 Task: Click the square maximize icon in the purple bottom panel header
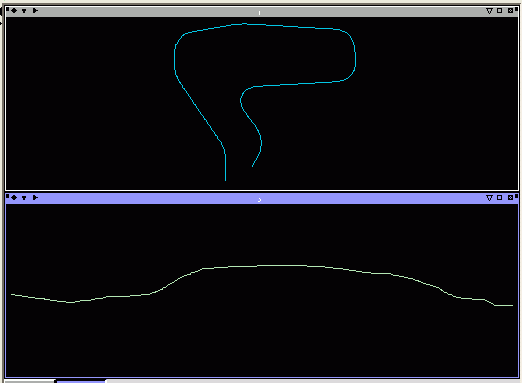click(499, 198)
